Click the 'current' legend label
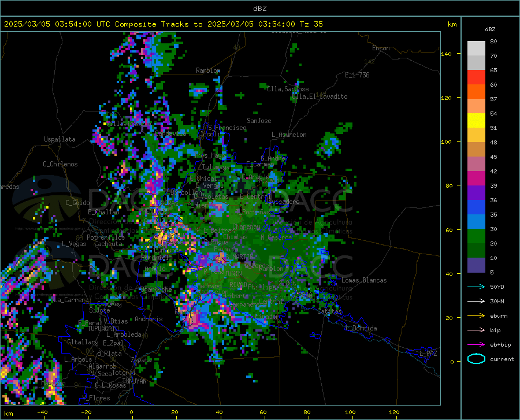This screenshot has height=420, width=520. point(502,359)
